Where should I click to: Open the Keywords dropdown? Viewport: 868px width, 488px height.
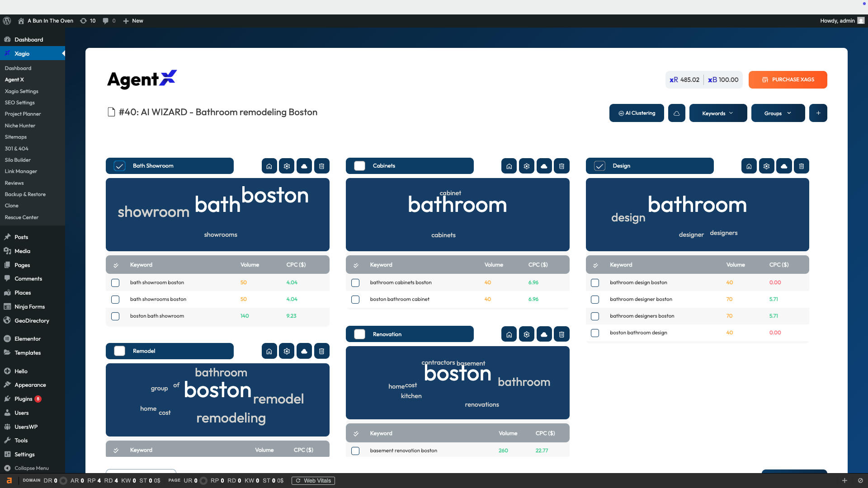click(718, 113)
